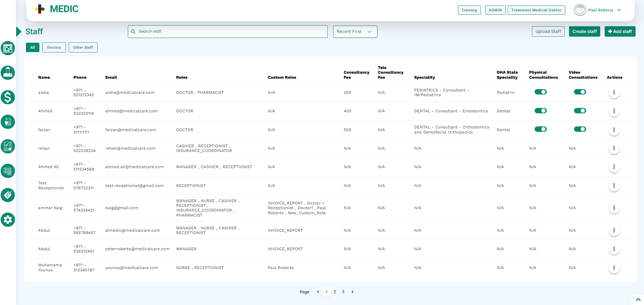Go to page 1

(x=326, y=292)
